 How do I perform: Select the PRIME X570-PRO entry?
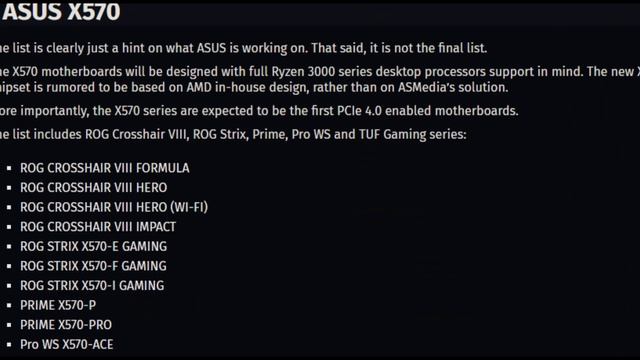tap(66, 324)
